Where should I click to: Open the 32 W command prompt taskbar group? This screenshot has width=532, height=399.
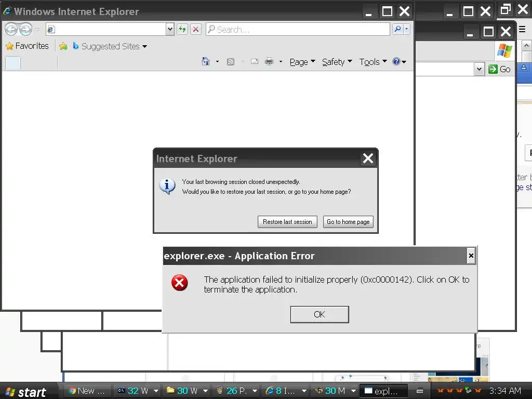click(137, 391)
